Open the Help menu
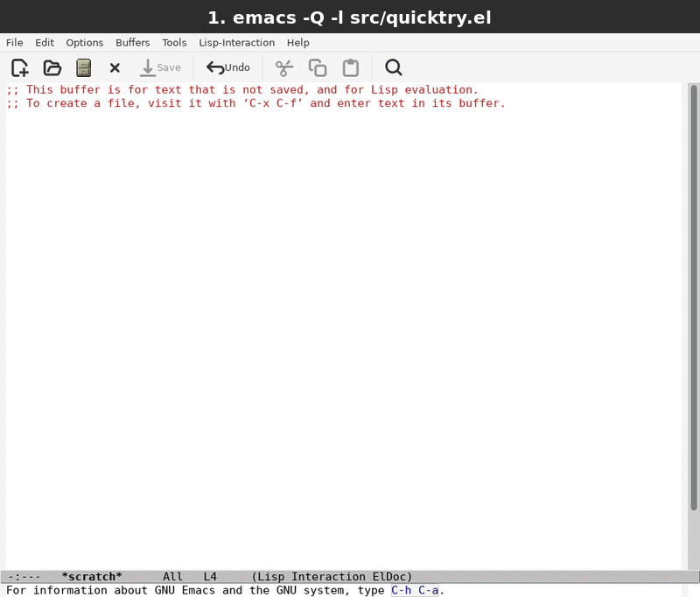This screenshot has width=700, height=597. pos(297,43)
